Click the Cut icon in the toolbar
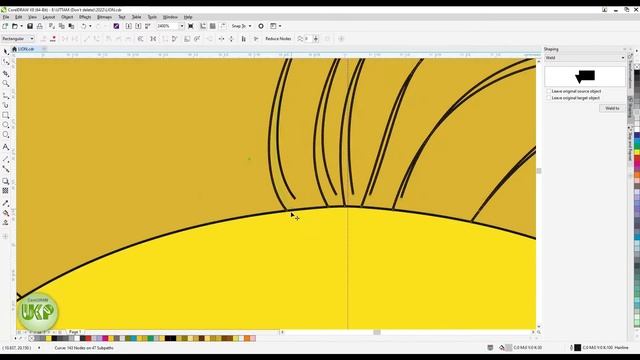 52,26
